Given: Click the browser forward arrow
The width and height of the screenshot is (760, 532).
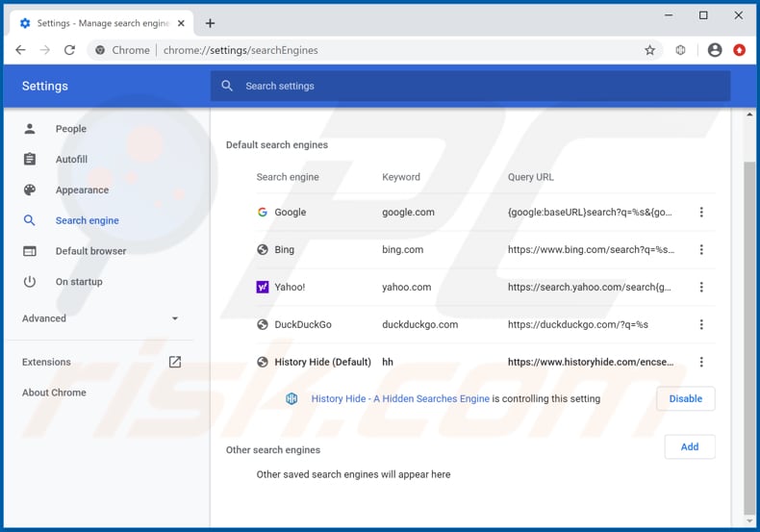Looking at the screenshot, I should pyautogui.click(x=44, y=50).
